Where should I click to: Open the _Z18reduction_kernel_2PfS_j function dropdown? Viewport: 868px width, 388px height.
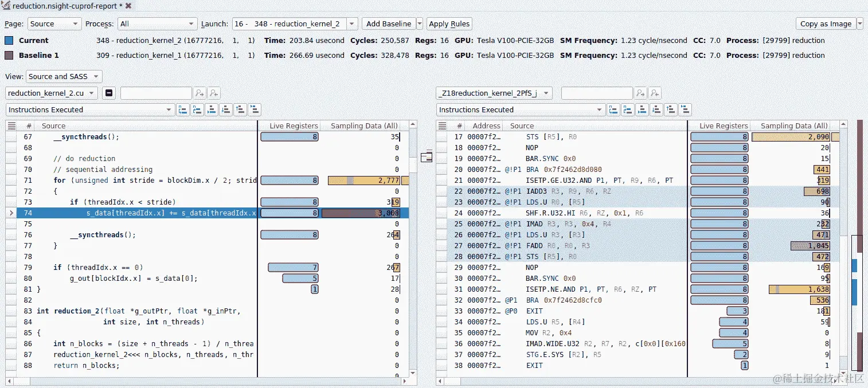[494, 93]
